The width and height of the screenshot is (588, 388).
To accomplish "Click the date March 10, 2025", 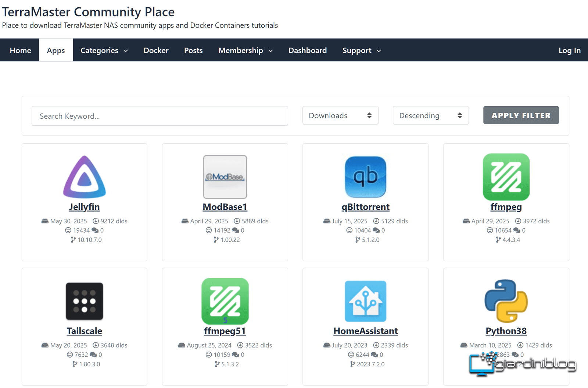I will coord(490,345).
